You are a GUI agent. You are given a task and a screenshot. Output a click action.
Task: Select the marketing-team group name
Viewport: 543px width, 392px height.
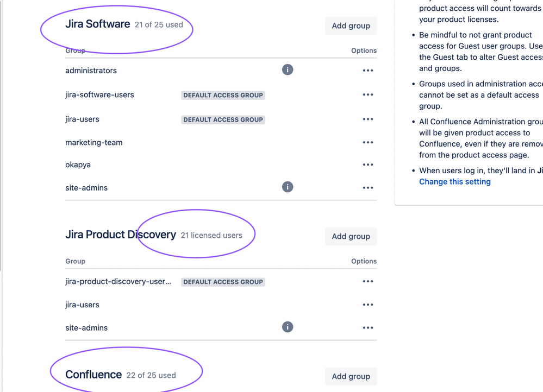coord(94,143)
